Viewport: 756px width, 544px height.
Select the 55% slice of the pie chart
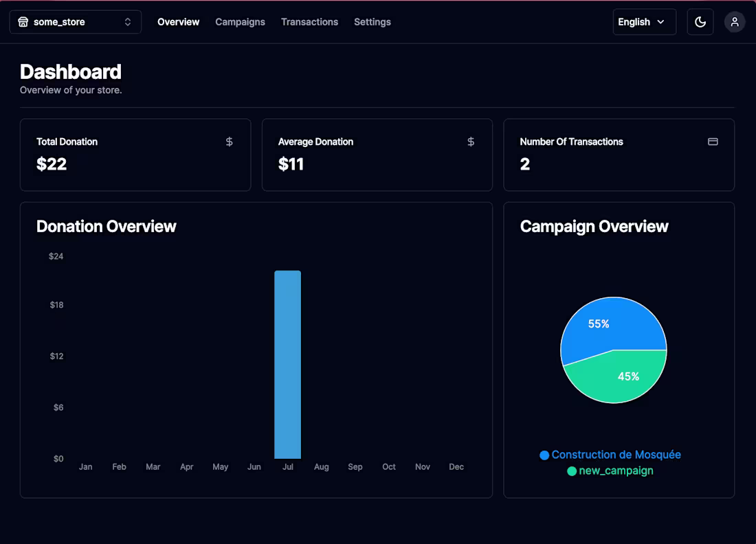click(x=598, y=323)
